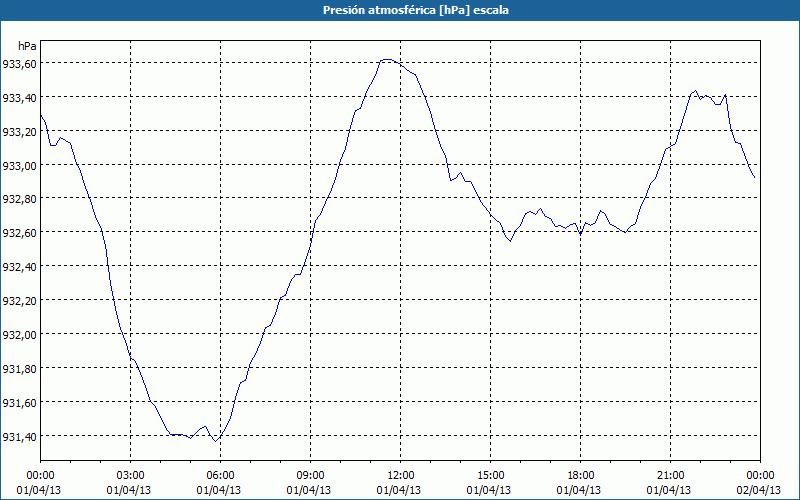This screenshot has width=800, height=500.
Task: Pick the 09:00 time axis label
Action: click(x=310, y=476)
